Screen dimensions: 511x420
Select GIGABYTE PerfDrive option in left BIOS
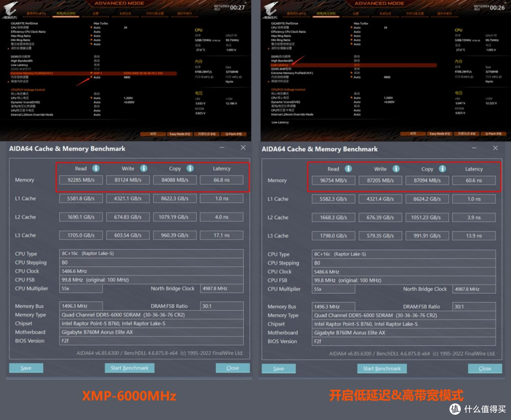tap(24, 24)
